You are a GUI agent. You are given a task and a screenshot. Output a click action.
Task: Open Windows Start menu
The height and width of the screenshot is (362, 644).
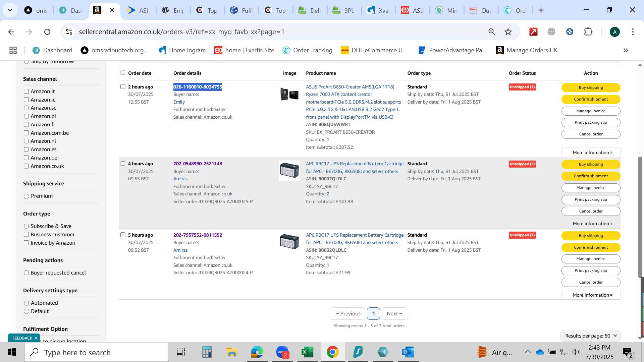click(12, 352)
